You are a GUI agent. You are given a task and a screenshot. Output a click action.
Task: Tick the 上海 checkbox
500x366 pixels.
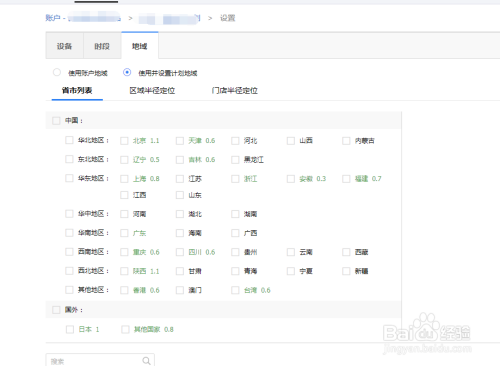point(124,179)
